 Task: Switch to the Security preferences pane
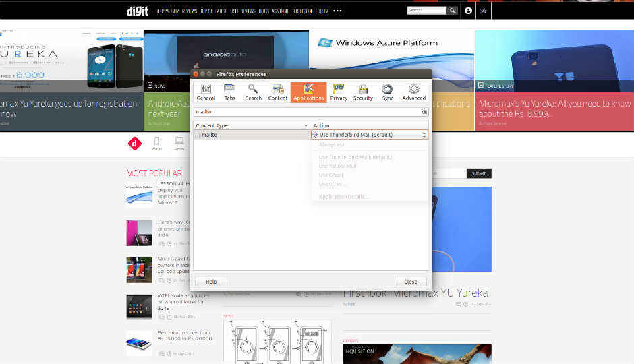click(x=363, y=92)
